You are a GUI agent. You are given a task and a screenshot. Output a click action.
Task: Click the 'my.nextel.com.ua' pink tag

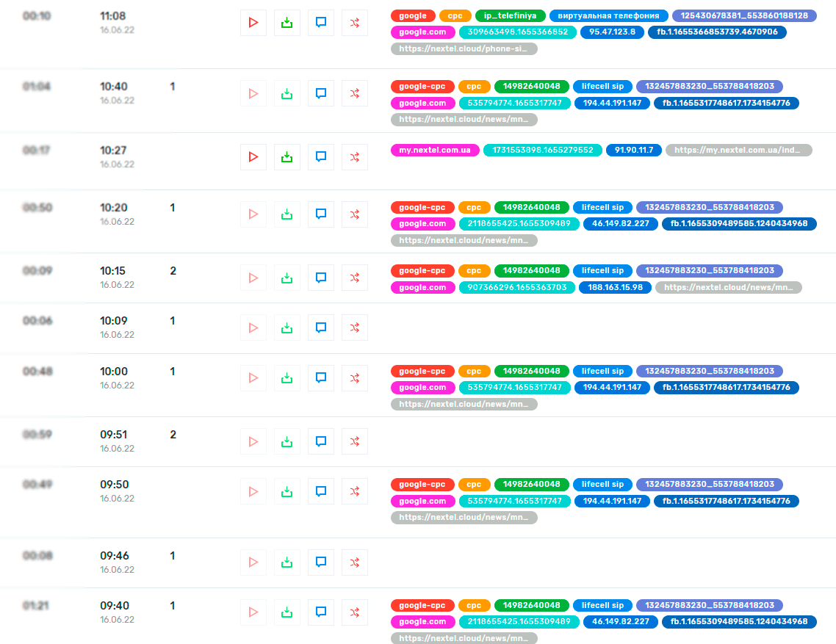[435, 151]
